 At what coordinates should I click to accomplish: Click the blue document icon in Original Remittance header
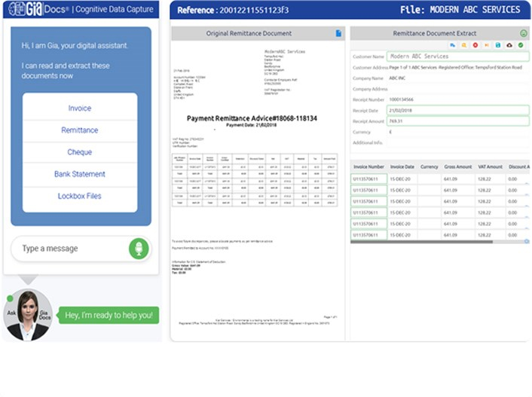(338, 33)
